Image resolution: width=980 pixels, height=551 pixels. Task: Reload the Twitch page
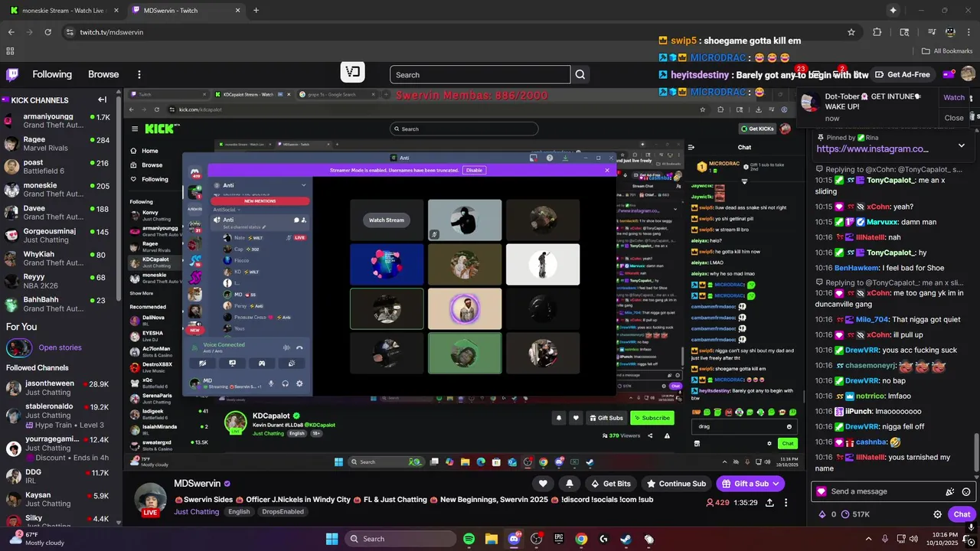48,32
